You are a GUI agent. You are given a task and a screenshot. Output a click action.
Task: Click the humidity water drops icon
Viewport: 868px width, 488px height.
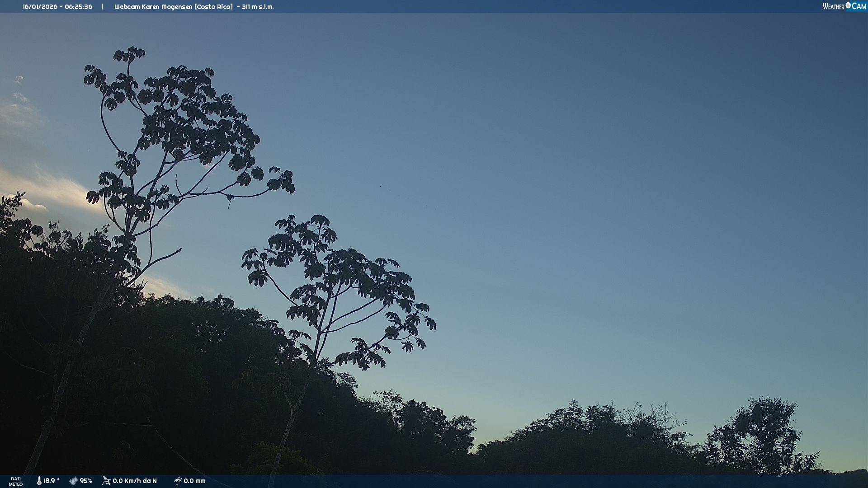pos(73,481)
